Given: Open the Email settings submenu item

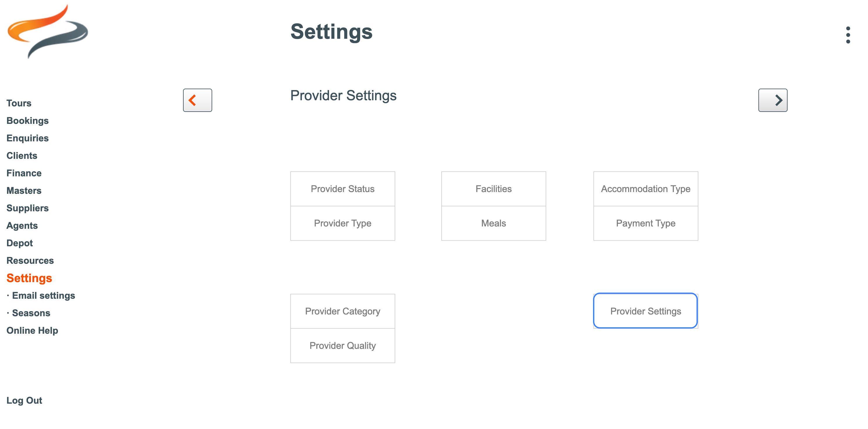Looking at the screenshot, I should point(43,296).
